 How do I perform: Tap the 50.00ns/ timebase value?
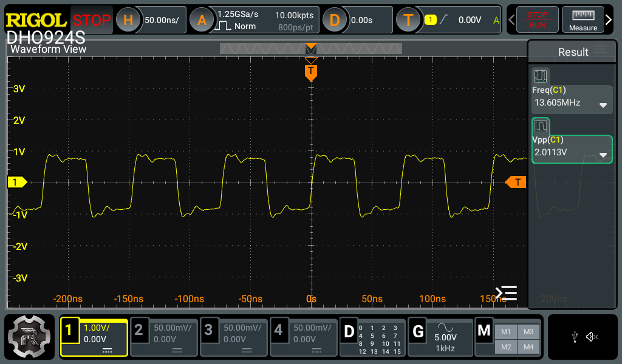coord(162,20)
